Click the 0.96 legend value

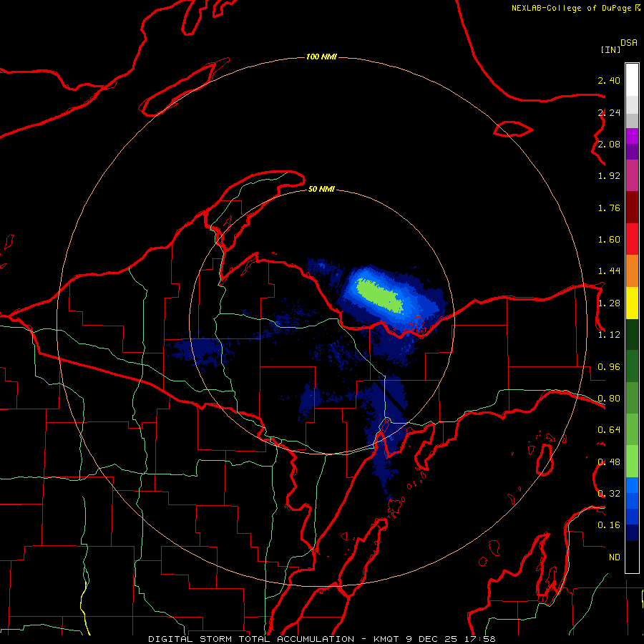[x=609, y=367]
